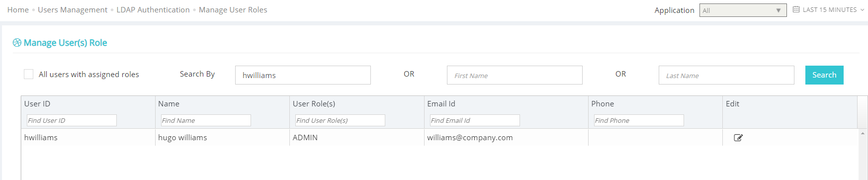
Task: Click the Find User ID filter box
Action: click(72, 120)
